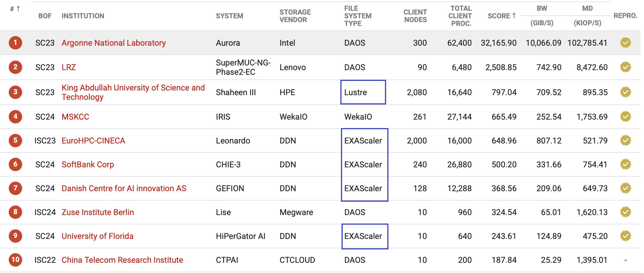
Task: Click the rank 9 badge icon
Action: click(x=15, y=236)
